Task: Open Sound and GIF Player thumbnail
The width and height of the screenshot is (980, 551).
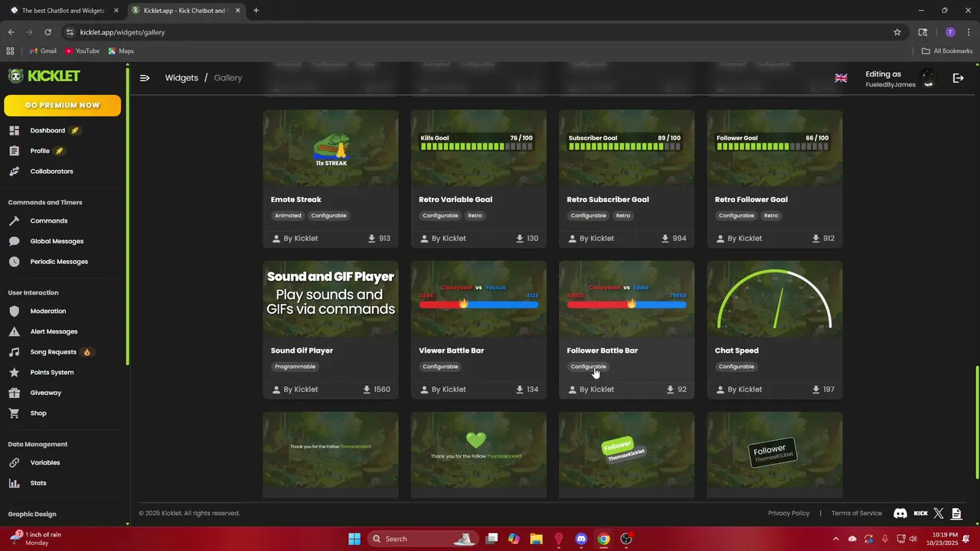Action: (x=331, y=298)
